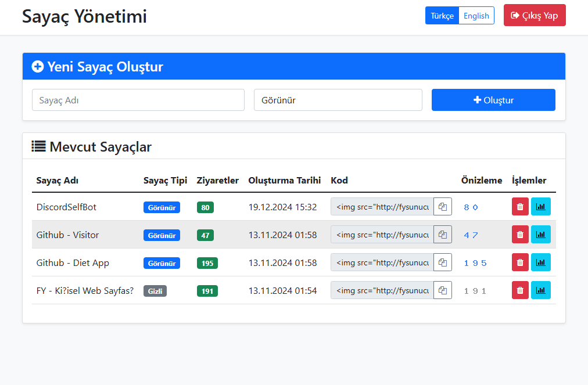The image size is (588, 385).
Task: Click the Oluşturma Tarihi column header
Action: tap(284, 181)
